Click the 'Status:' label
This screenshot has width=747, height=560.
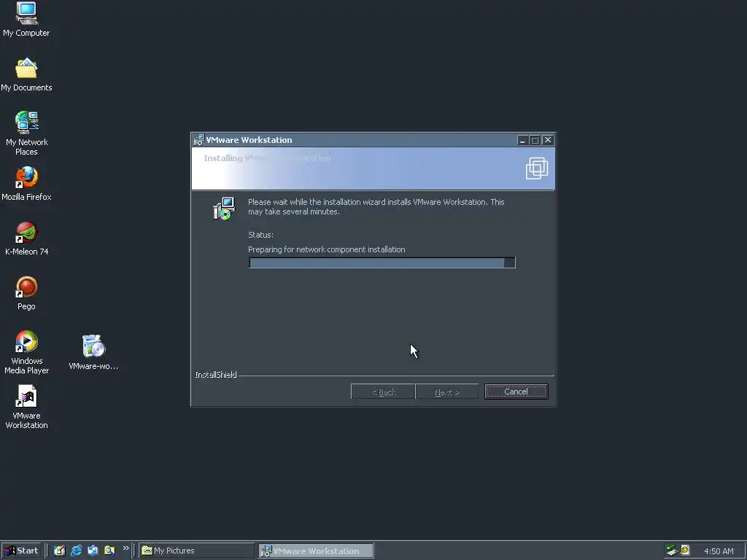260,235
